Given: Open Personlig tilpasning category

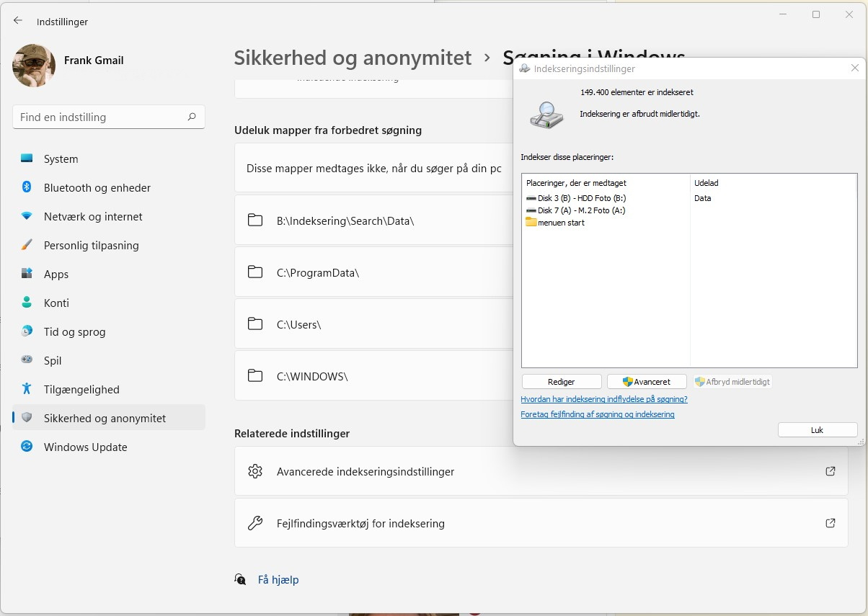Looking at the screenshot, I should tap(109, 245).
